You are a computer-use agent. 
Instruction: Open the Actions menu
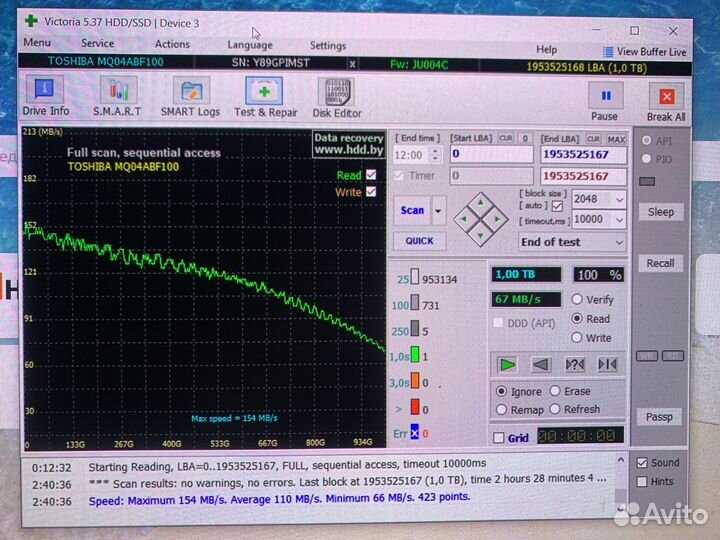click(172, 44)
